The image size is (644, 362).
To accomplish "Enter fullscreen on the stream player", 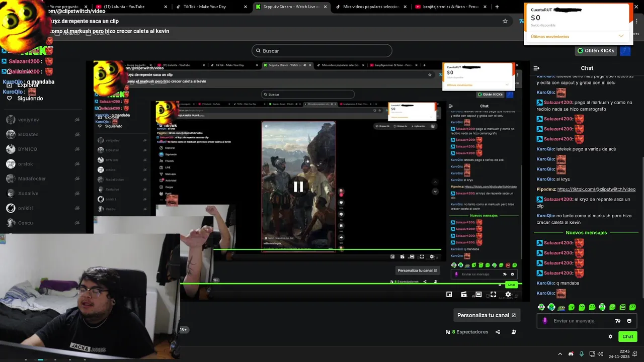I will [493, 295].
